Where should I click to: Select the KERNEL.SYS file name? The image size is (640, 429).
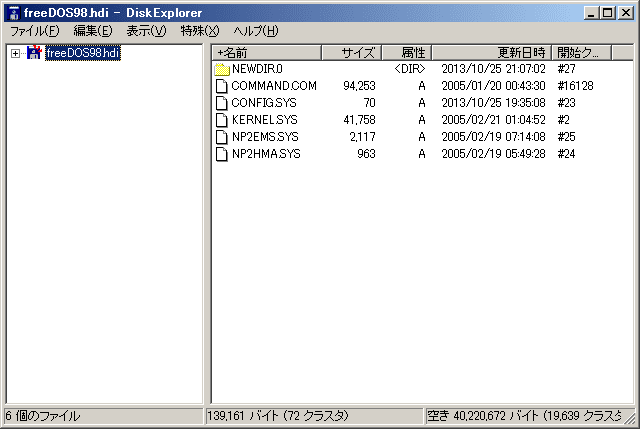264,120
